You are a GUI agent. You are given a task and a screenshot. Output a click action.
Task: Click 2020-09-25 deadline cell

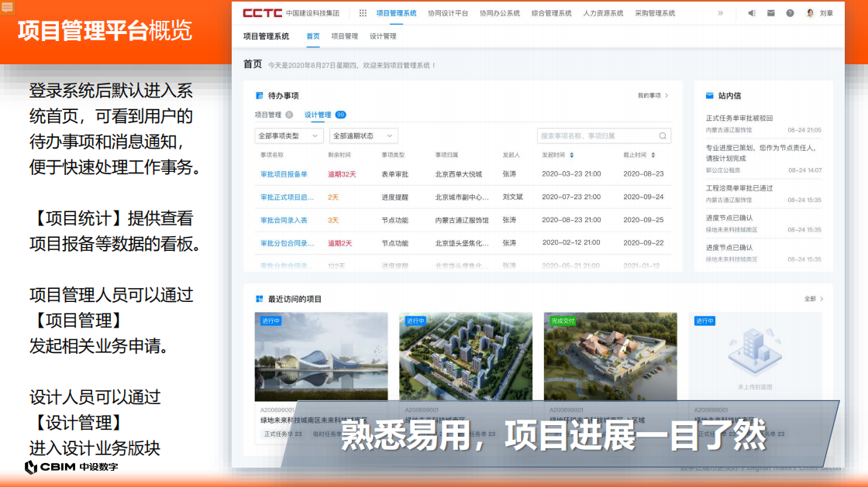coord(643,220)
